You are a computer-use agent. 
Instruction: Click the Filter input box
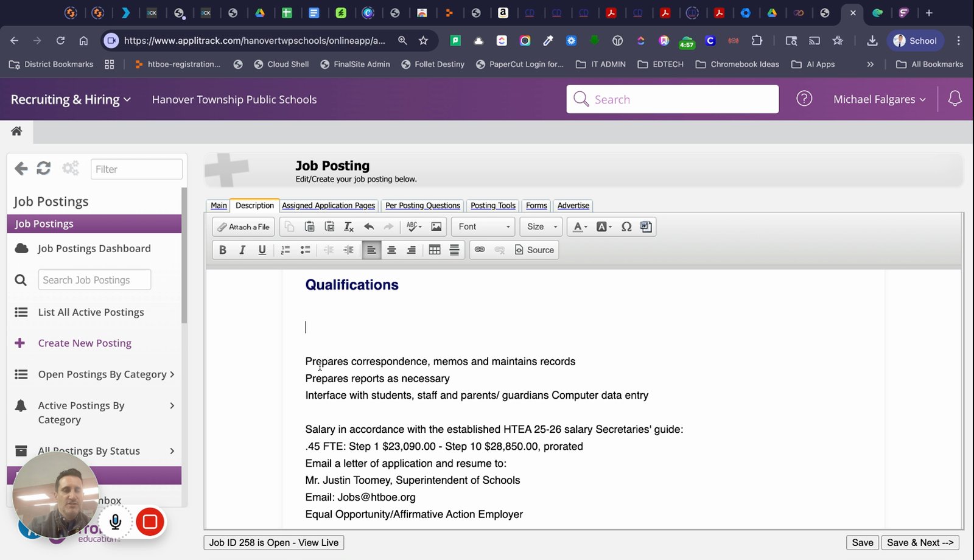click(x=136, y=169)
